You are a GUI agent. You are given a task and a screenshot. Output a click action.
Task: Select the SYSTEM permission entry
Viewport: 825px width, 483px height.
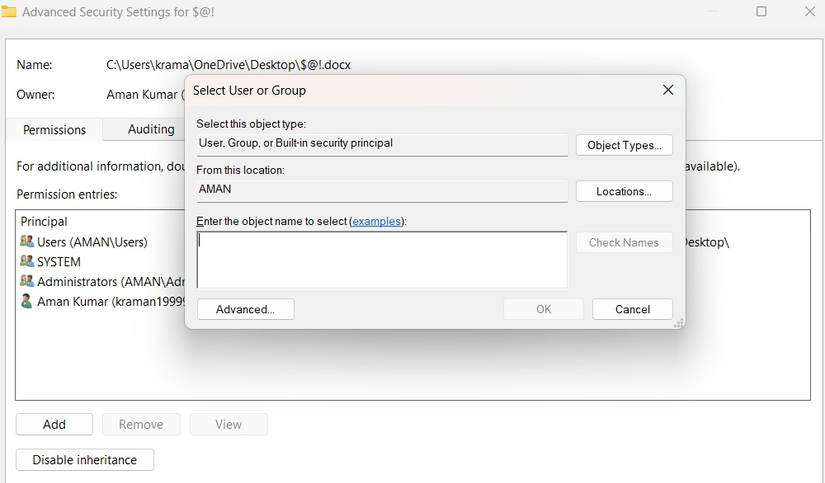(59, 262)
